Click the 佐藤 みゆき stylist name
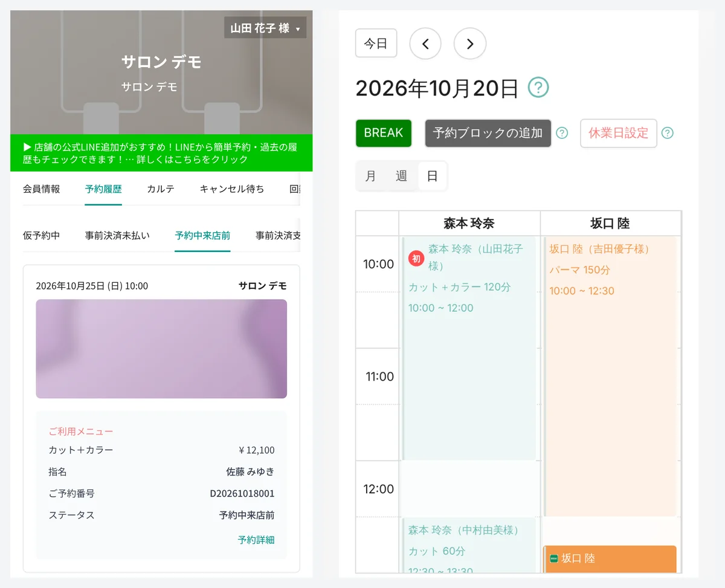The width and height of the screenshot is (725, 588). pos(250,472)
